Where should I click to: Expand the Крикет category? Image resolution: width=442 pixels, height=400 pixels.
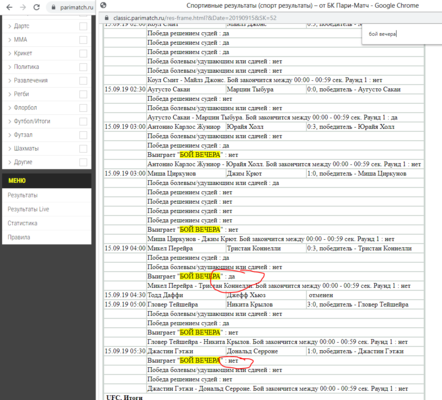tap(10, 53)
